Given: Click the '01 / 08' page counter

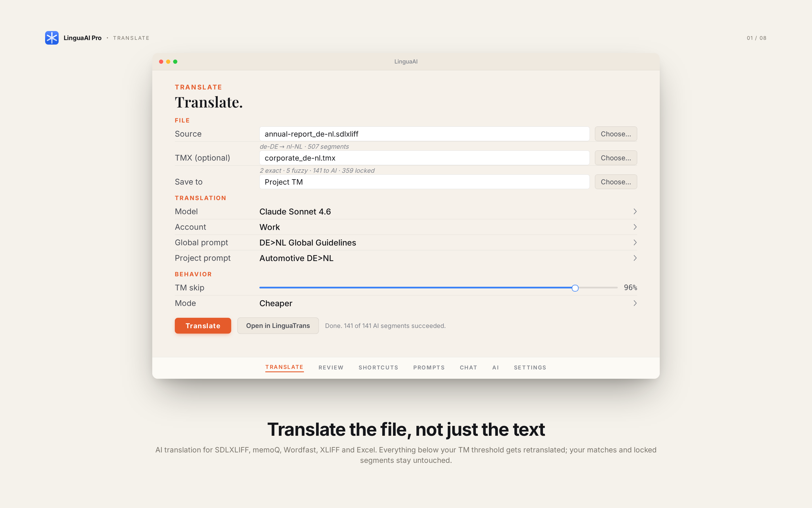Looking at the screenshot, I should [756, 38].
